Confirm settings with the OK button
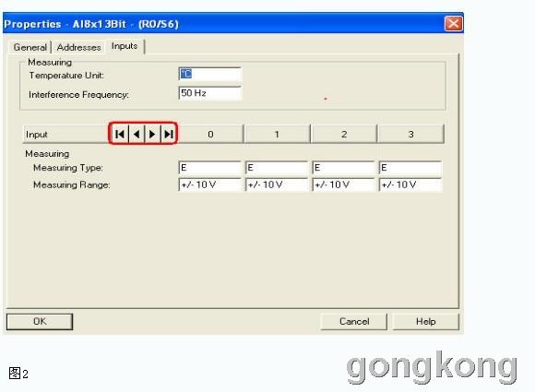 (40, 321)
